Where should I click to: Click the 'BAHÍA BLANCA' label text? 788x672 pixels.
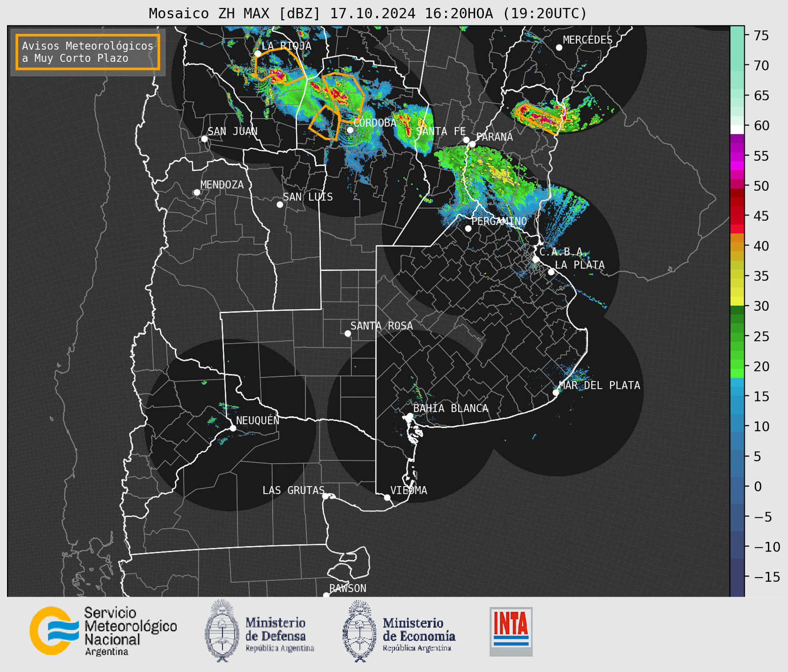[451, 408]
